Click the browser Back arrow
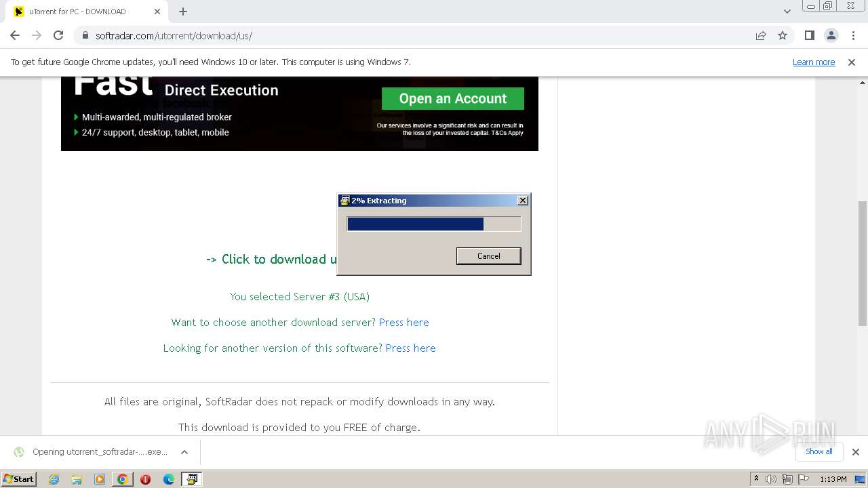The width and height of the screenshot is (868, 488). (15, 35)
